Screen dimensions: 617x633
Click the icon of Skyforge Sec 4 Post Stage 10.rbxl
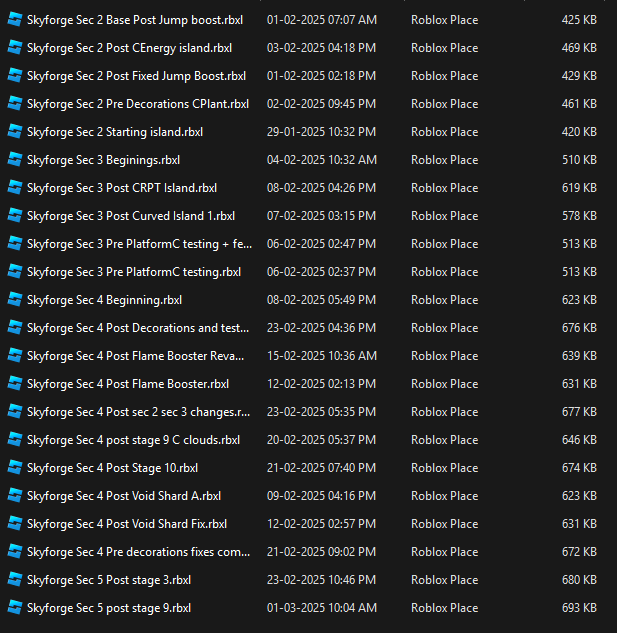pos(15,467)
